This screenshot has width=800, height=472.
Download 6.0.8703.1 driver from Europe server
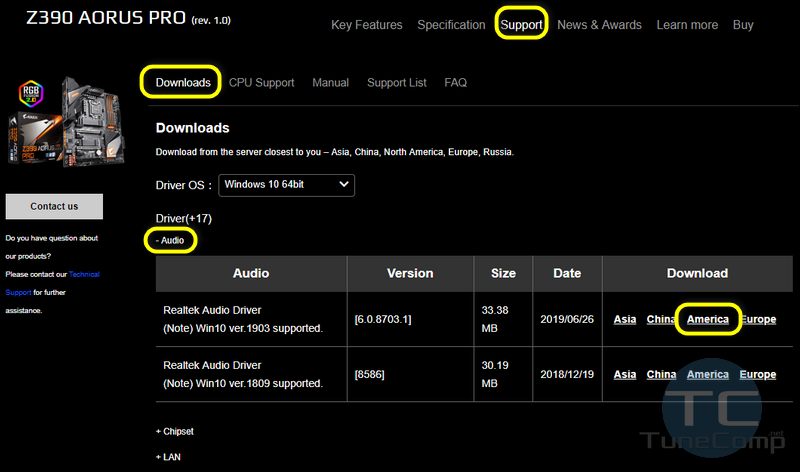(x=759, y=319)
